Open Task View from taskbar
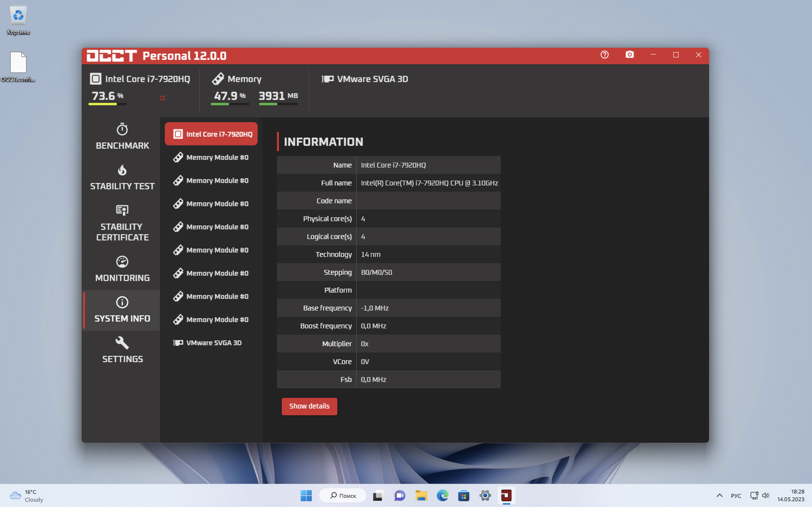The image size is (812, 507). click(378, 496)
